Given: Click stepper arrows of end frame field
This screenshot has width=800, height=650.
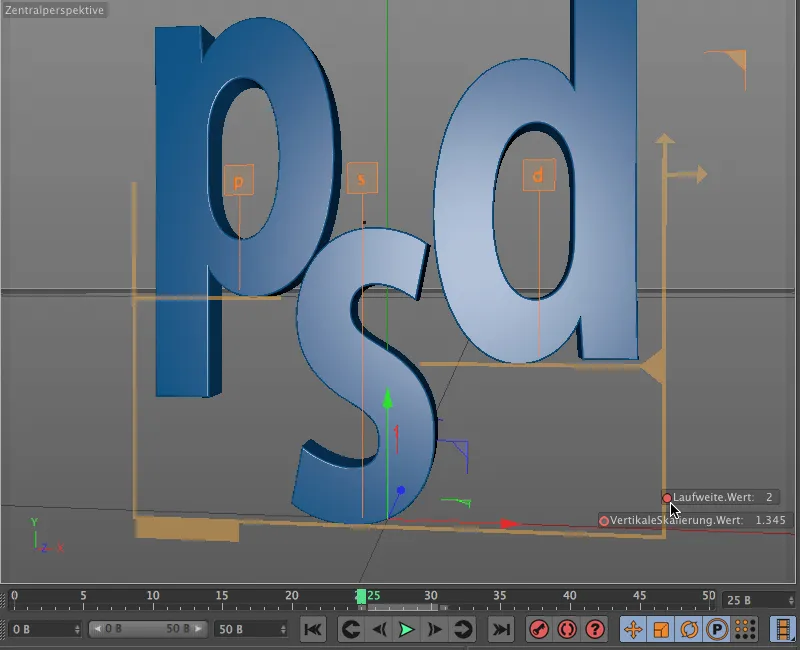Looking at the screenshot, I should tap(283, 630).
